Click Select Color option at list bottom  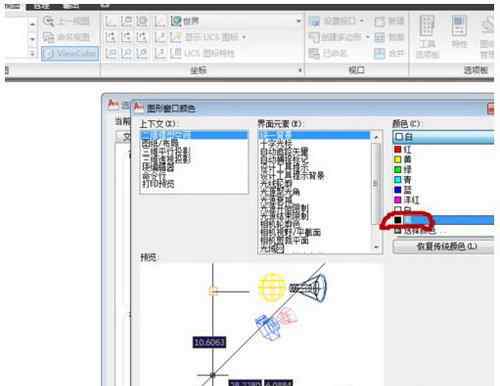tap(415, 230)
